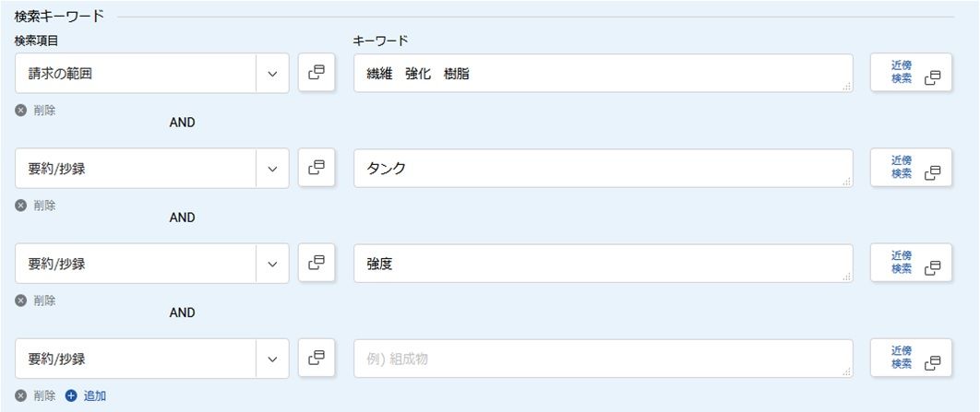980x412 pixels.
Task: Open popup icon beside タンク row search item
Action: (x=317, y=168)
